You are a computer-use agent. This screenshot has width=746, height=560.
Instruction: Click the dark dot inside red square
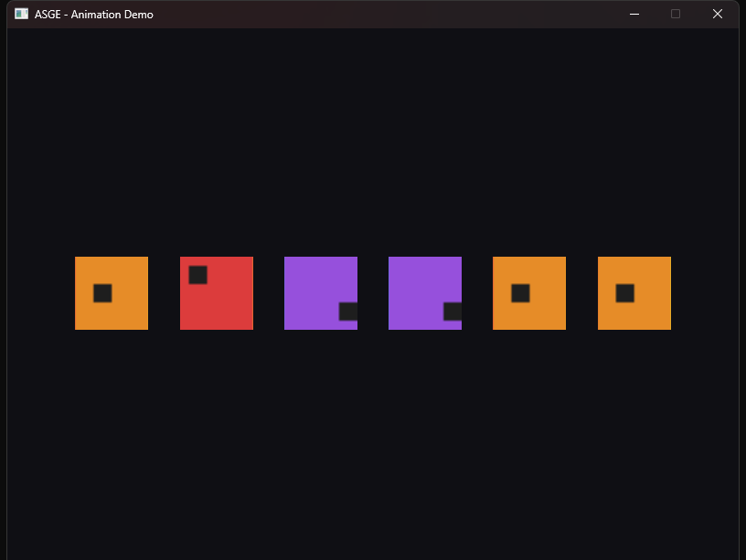pos(197,275)
